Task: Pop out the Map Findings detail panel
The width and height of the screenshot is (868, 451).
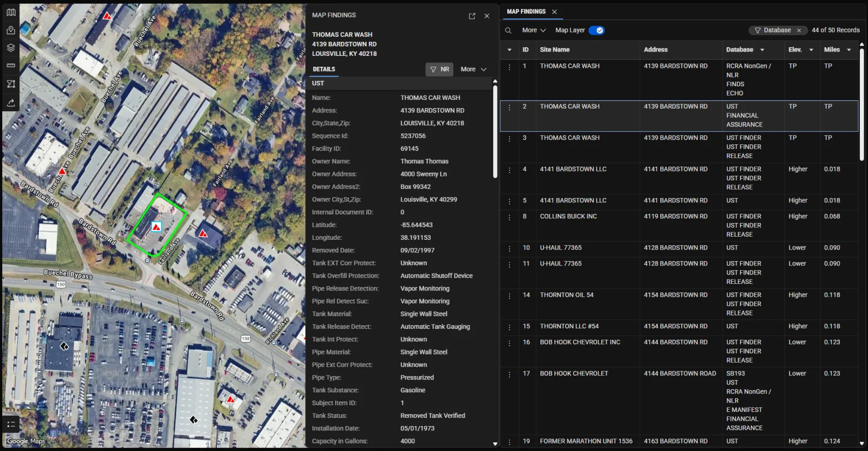Action: pos(472,16)
